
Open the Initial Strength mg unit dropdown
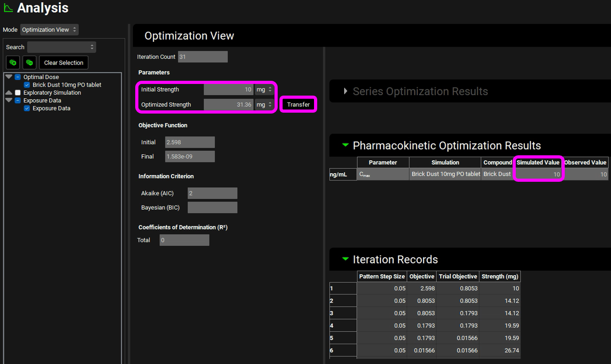(x=264, y=89)
